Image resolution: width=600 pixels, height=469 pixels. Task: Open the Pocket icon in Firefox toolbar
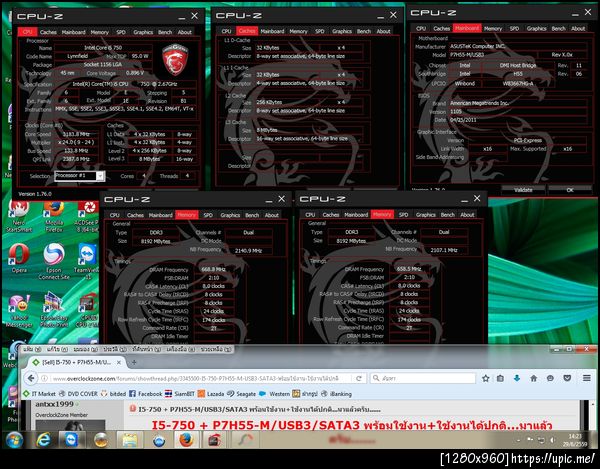(567, 378)
